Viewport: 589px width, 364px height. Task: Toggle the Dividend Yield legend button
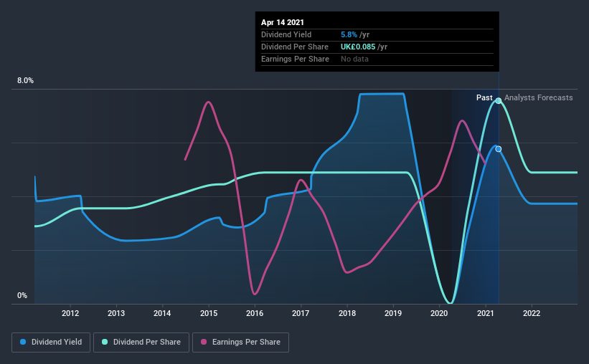(x=51, y=343)
